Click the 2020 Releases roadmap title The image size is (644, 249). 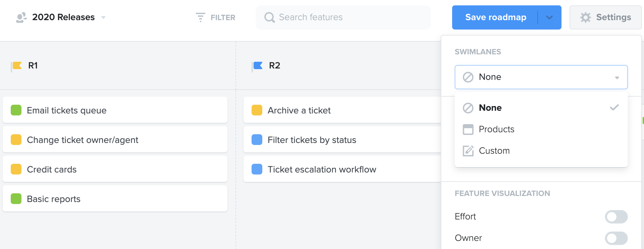(63, 17)
